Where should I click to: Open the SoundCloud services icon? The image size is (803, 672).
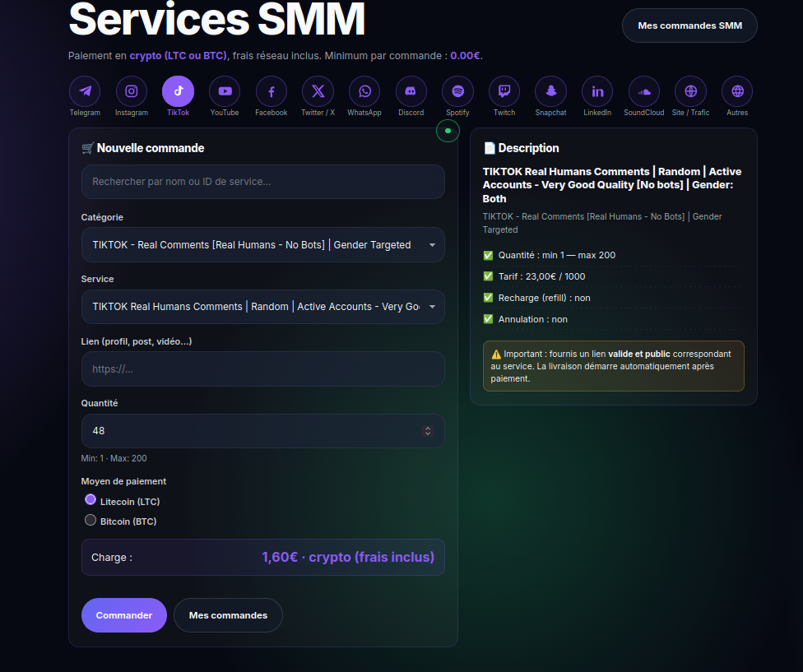click(644, 91)
